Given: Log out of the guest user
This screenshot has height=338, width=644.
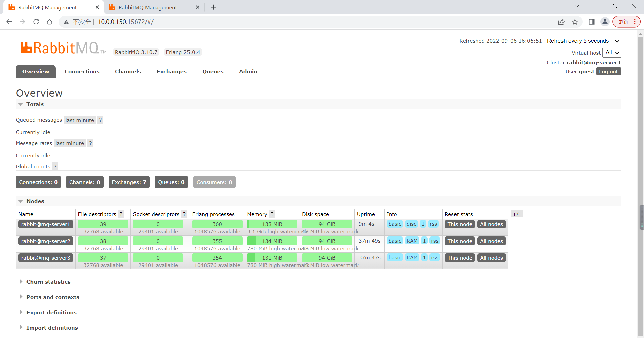Looking at the screenshot, I should tap(608, 71).
